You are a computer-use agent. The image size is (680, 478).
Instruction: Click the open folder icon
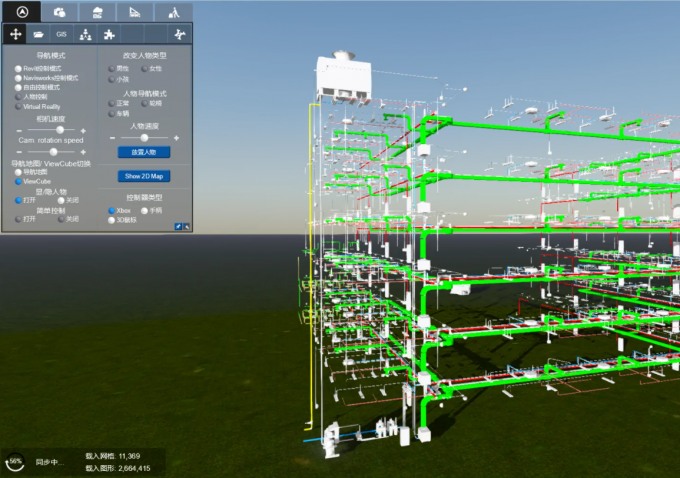click(x=39, y=34)
